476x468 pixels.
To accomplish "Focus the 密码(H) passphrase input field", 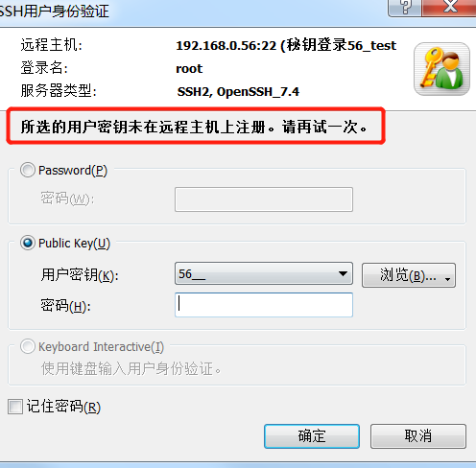I will pos(264,305).
